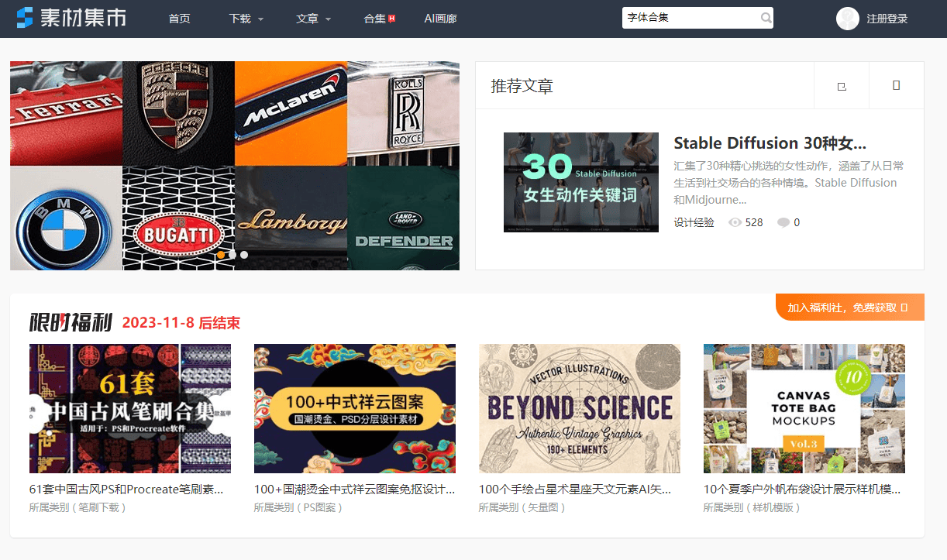Image resolution: width=947 pixels, height=560 pixels.
Task: Click the 素材集市 site logo
Action: [x=71, y=19]
